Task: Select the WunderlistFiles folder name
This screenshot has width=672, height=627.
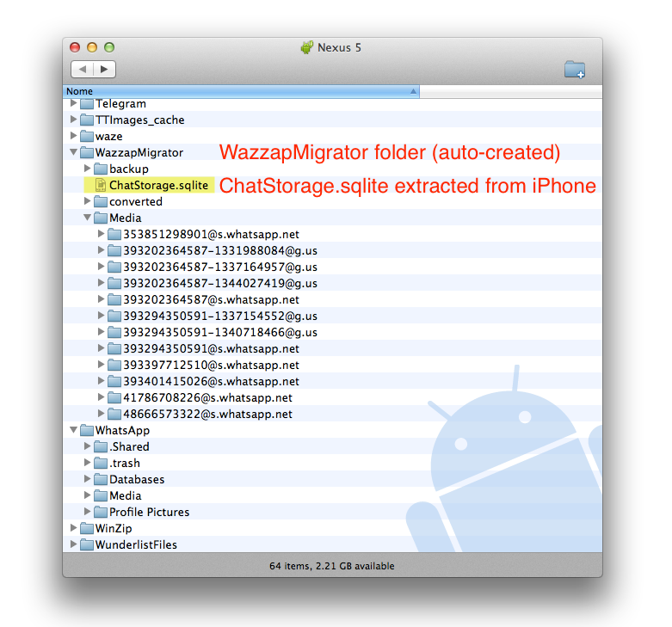Action: click(136, 544)
